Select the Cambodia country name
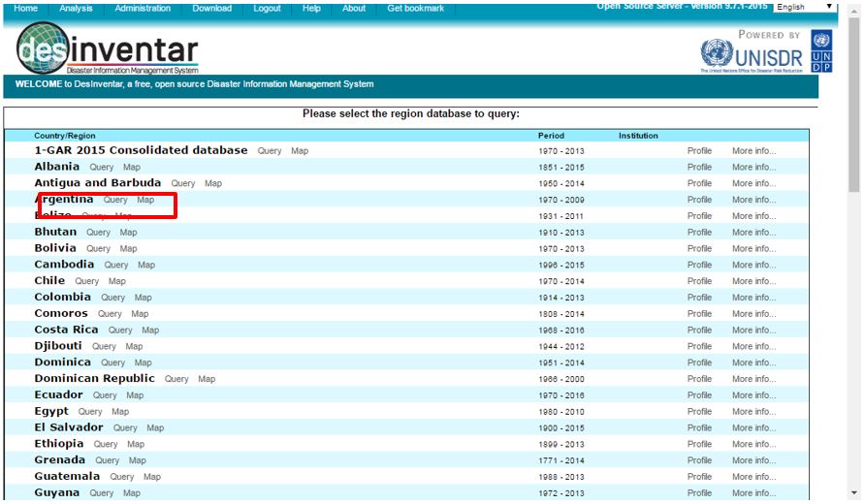 64,265
